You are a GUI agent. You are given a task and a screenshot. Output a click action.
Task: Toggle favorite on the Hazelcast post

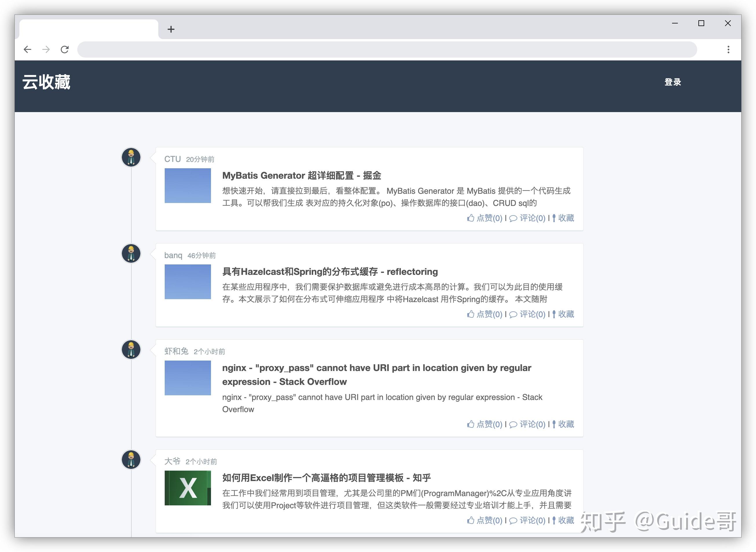[x=563, y=314]
